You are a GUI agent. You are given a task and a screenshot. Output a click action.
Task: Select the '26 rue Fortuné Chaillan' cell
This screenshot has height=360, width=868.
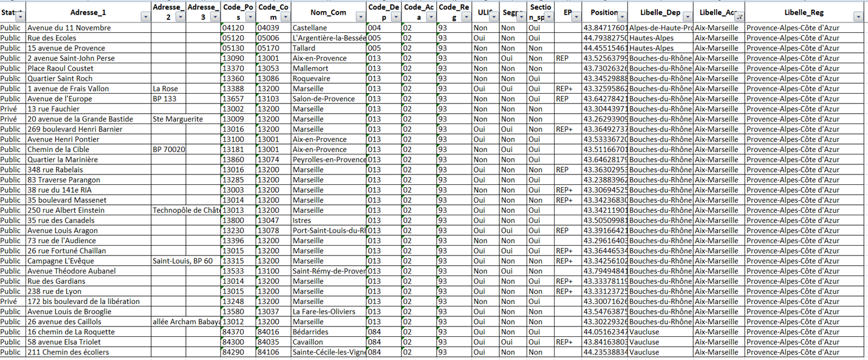pyautogui.click(x=89, y=251)
